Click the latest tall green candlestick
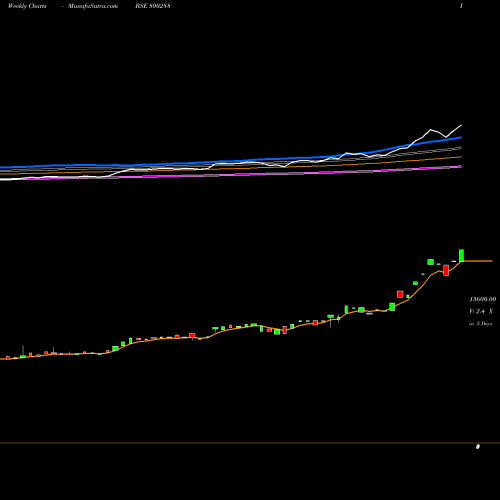 coord(461,255)
